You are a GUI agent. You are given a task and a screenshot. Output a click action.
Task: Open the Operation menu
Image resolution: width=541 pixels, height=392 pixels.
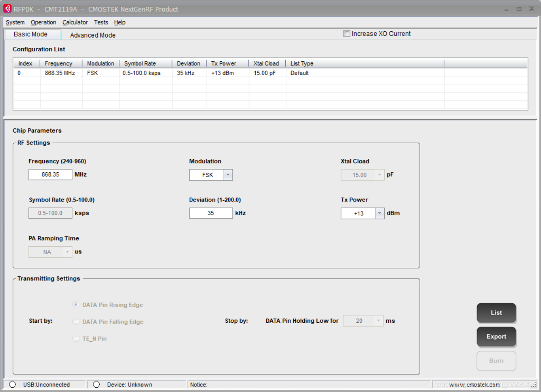coord(44,22)
